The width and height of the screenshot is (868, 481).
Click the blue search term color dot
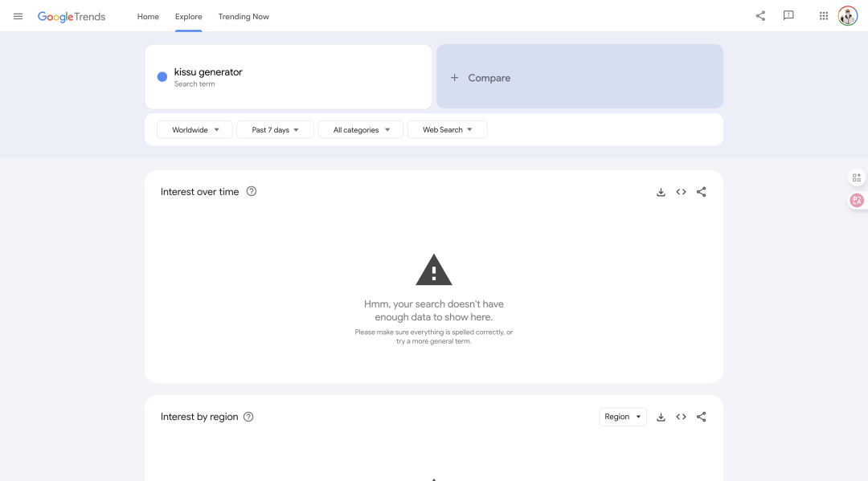(162, 77)
